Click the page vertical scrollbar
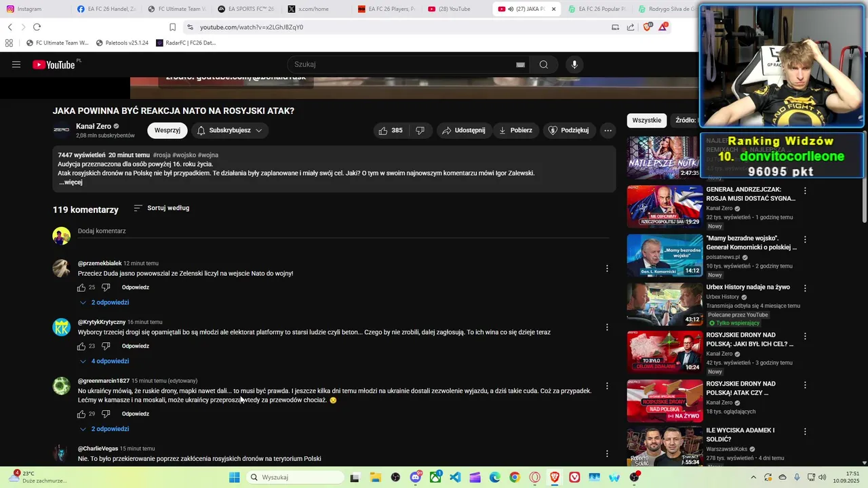 [863, 176]
